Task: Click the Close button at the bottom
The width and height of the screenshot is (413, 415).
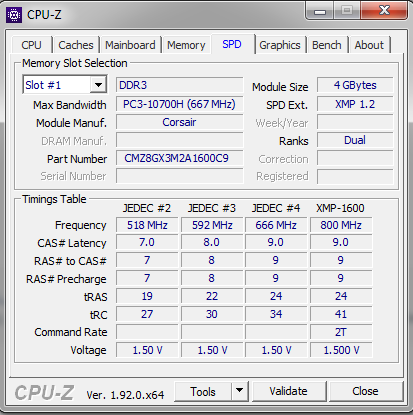Action: click(x=365, y=391)
